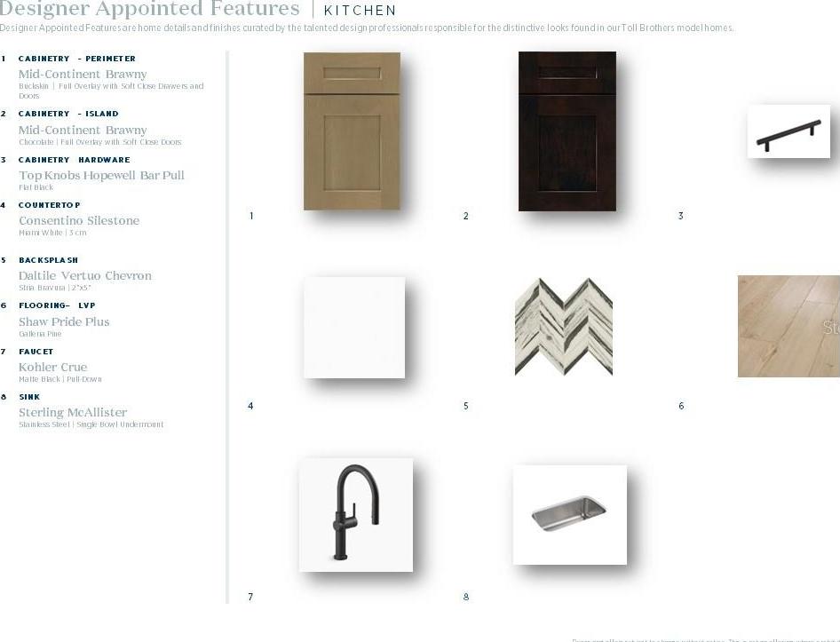Click the CABINETRY HARDWARE category label
Viewport: 840px width, 642px height.
coord(74,160)
